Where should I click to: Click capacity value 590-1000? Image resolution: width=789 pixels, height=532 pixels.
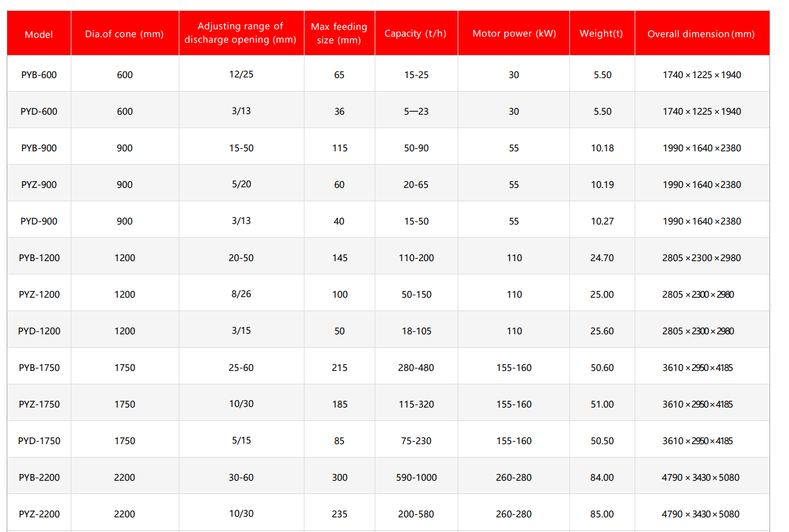[x=417, y=477]
